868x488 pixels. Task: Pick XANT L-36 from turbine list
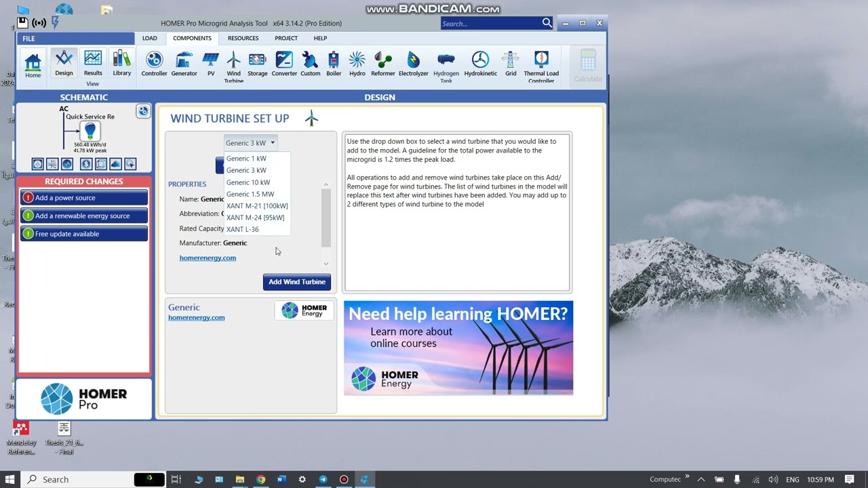(242, 229)
